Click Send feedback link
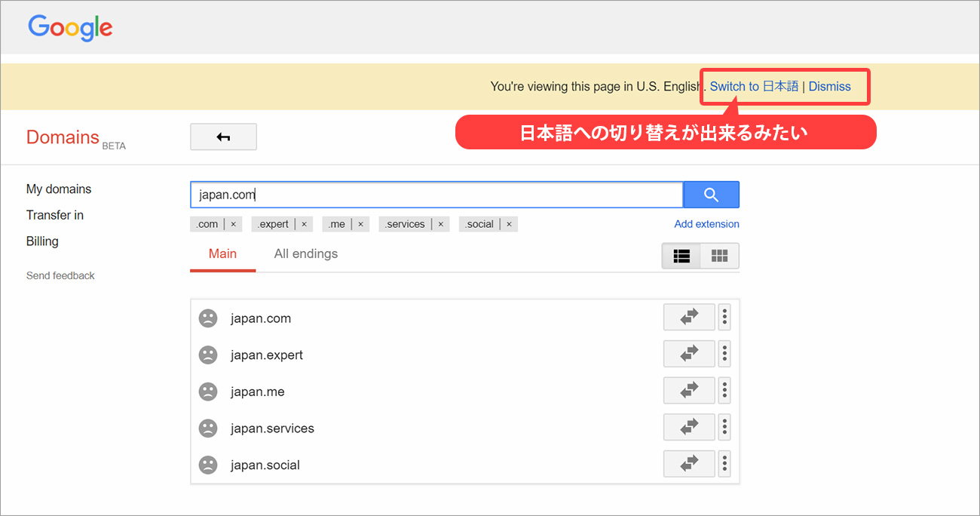 (60, 276)
